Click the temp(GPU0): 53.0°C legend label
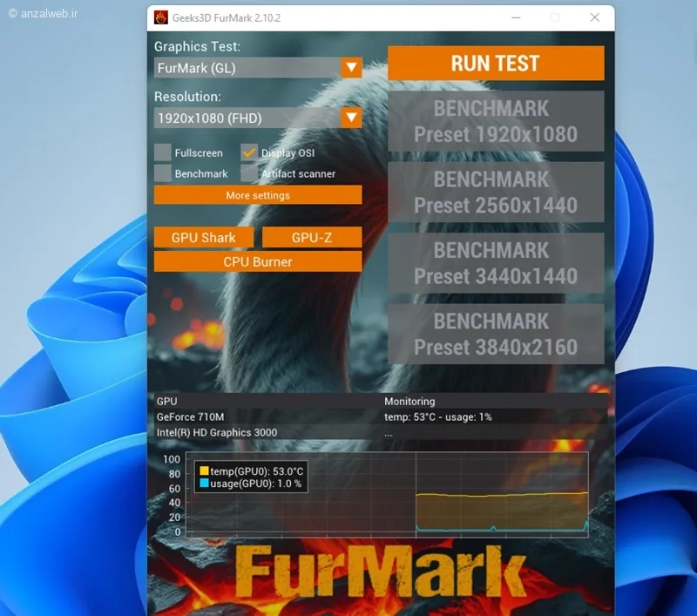 point(256,471)
